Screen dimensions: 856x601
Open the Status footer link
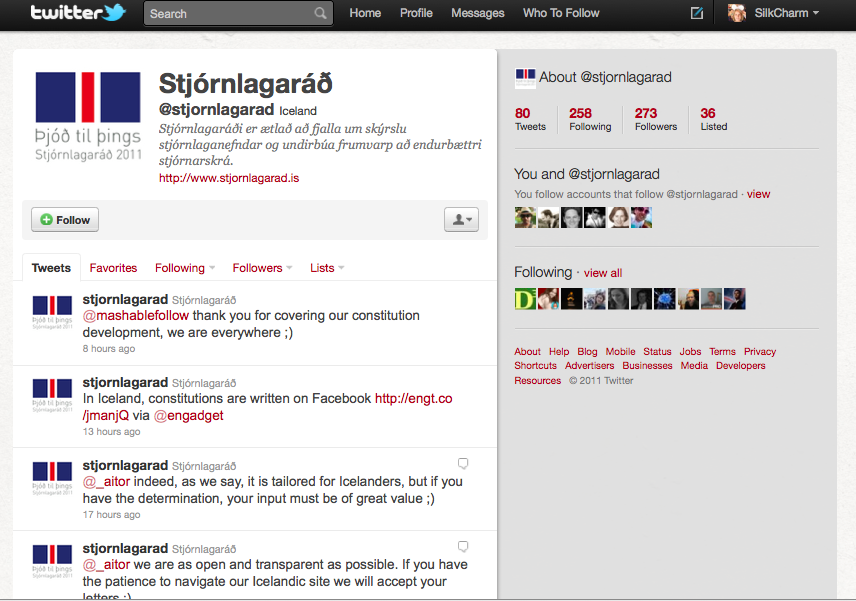tap(657, 352)
